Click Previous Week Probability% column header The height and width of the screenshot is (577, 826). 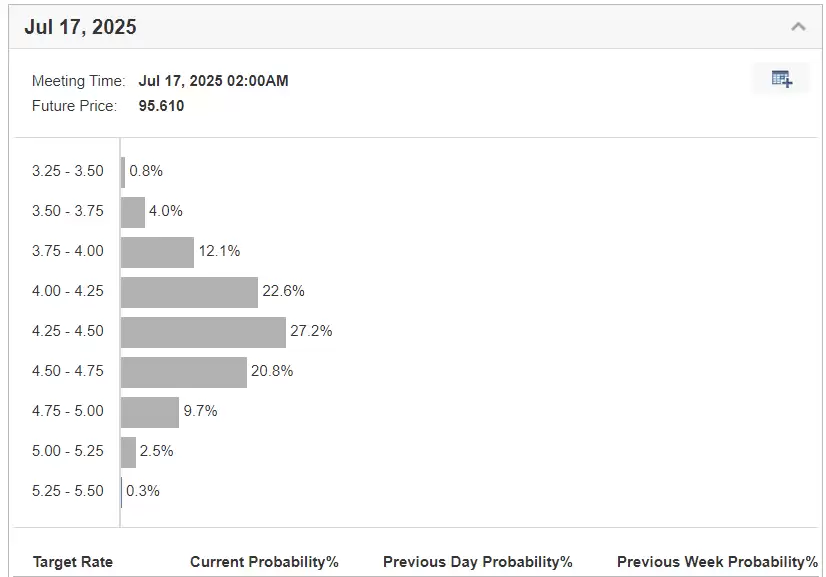click(717, 562)
